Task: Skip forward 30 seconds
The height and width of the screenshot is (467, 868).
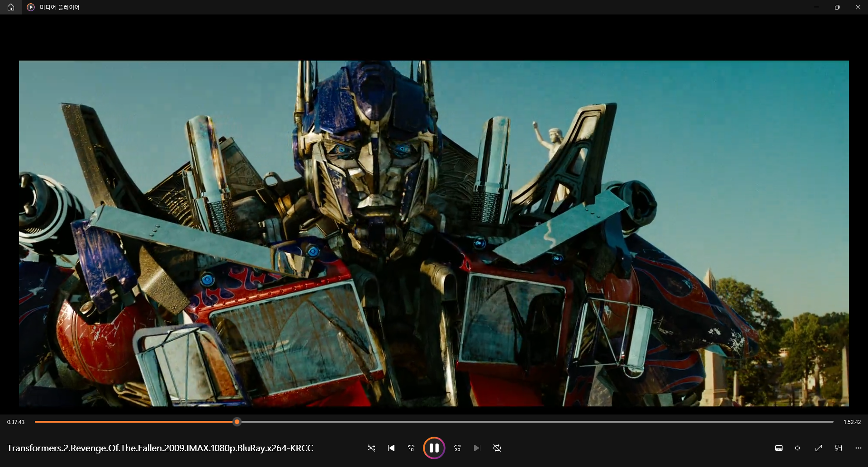Action: (x=457, y=448)
